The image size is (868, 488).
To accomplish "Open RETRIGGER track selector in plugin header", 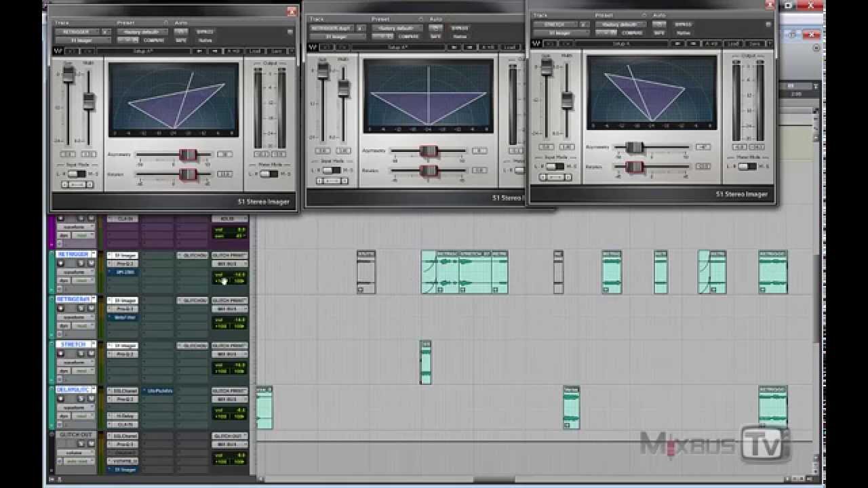I will tap(77, 32).
